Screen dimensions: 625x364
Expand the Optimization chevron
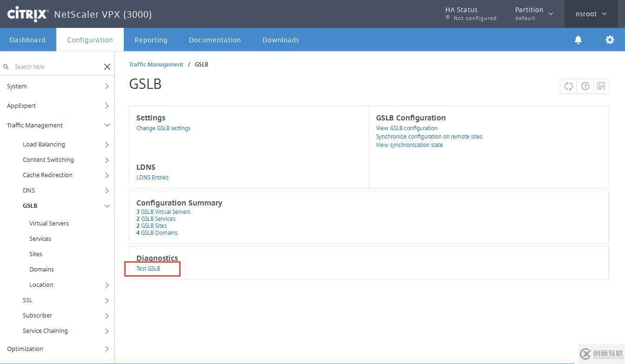pos(107,349)
